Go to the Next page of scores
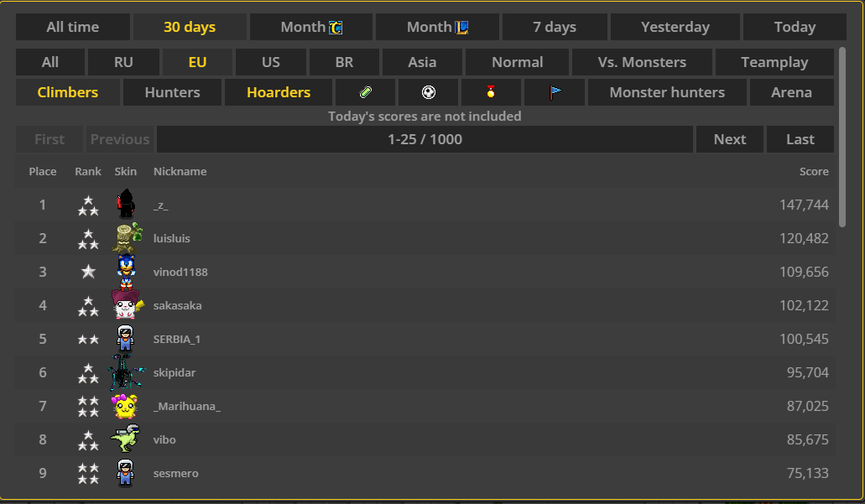Viewport: 865px width, 504px height. click(729, 139)
